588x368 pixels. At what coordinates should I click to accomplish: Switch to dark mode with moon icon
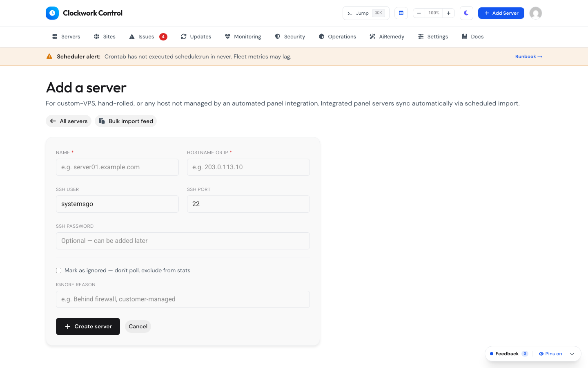coord(466,13)
